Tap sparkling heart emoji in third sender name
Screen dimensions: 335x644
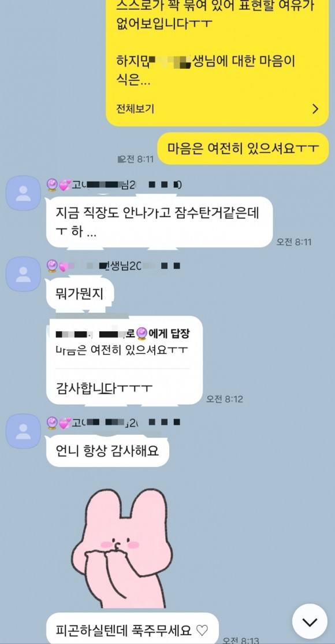[x=65, y=423]
